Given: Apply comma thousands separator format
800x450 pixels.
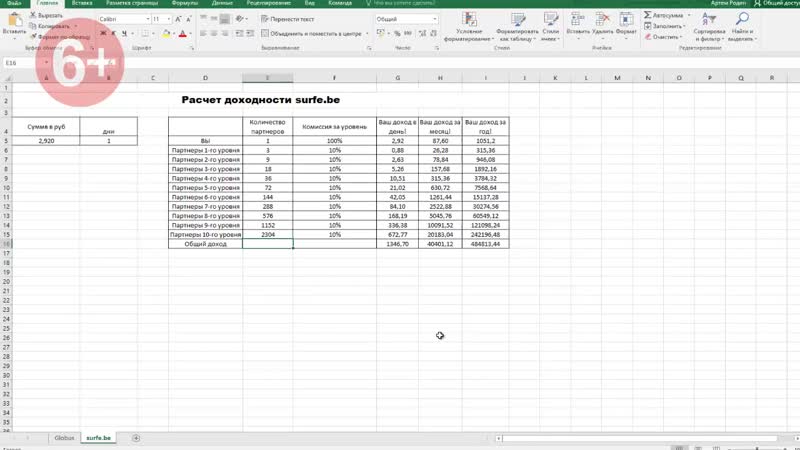Looking at the screenshot, I should 408,33.
